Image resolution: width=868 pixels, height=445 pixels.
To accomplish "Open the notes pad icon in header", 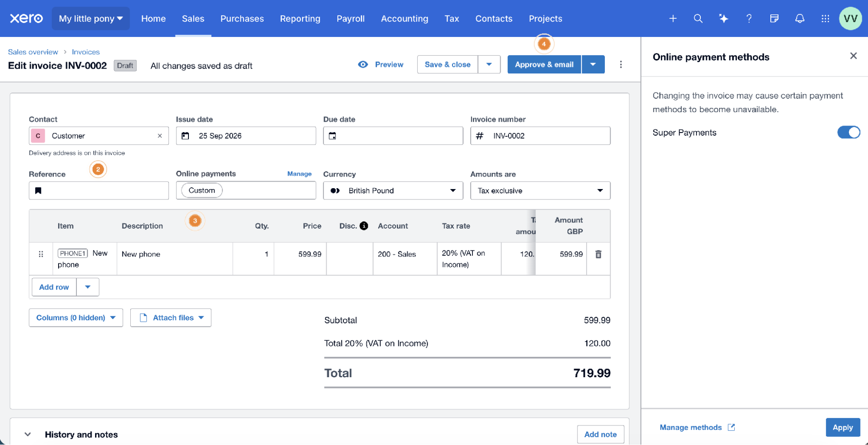I will 774,18.
